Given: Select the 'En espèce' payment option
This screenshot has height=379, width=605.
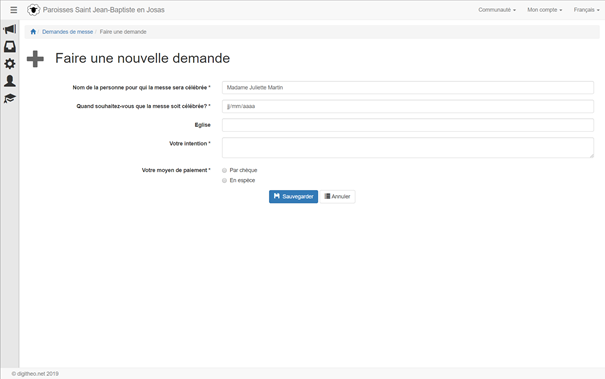Looking at the screenshot, I should [x=224, y=181].
